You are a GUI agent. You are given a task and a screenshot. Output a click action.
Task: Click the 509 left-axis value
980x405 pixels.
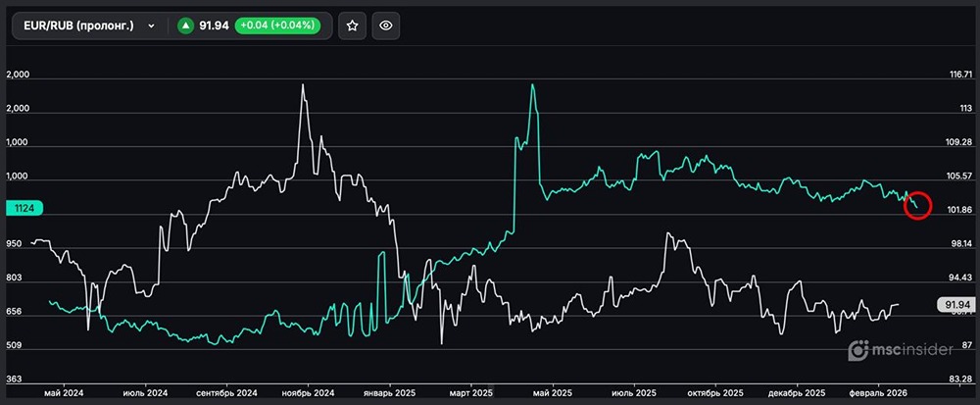(14, 345)
